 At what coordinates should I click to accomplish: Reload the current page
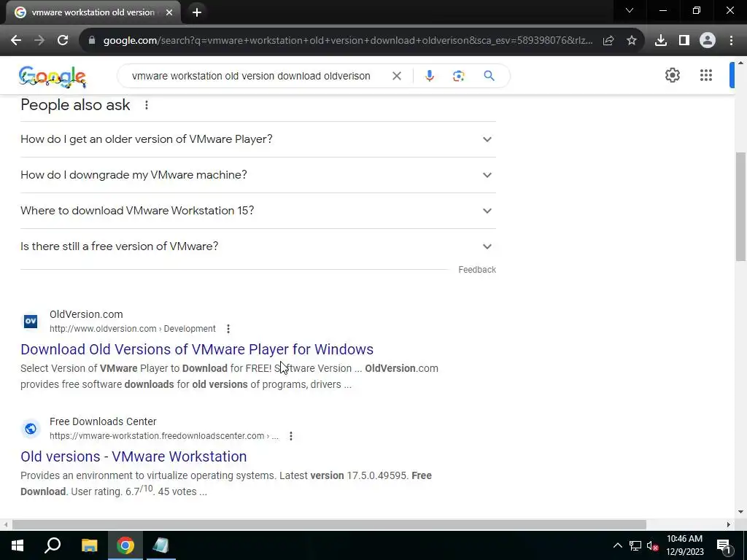[x=63, y=41]
